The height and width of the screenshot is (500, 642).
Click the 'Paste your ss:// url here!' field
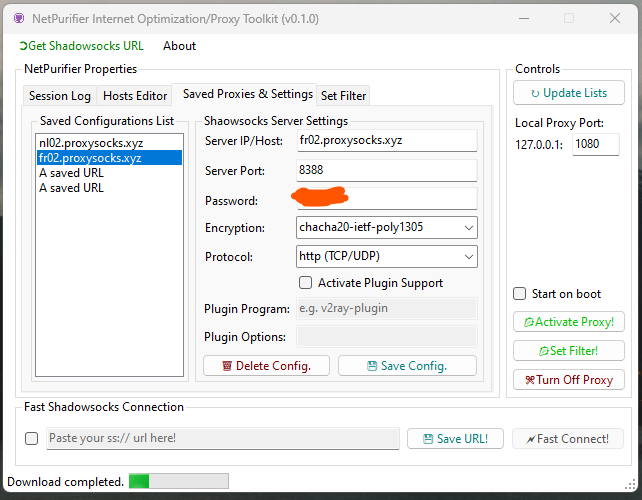(223, 439)
